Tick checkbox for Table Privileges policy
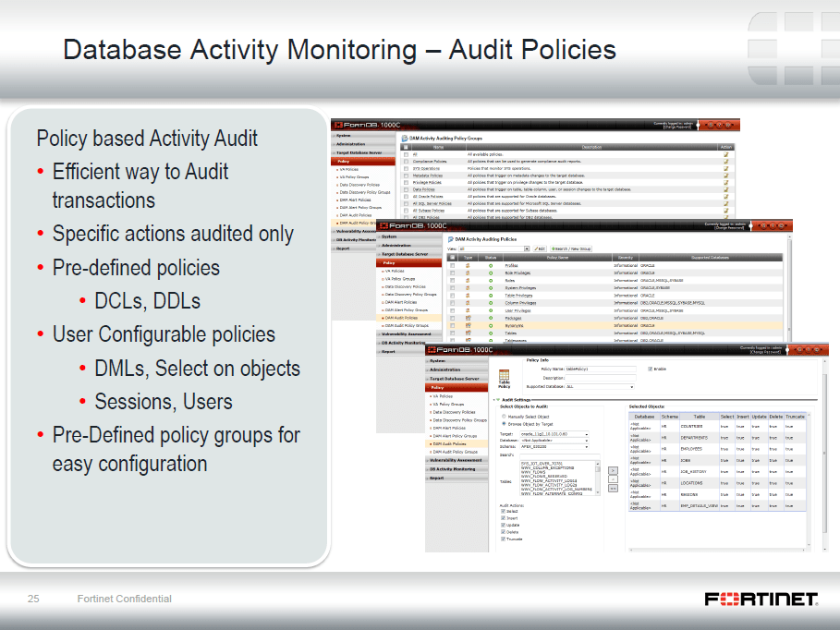Viewport: 840px width, 630px height. pyautogui.click(x=452, y=296)
